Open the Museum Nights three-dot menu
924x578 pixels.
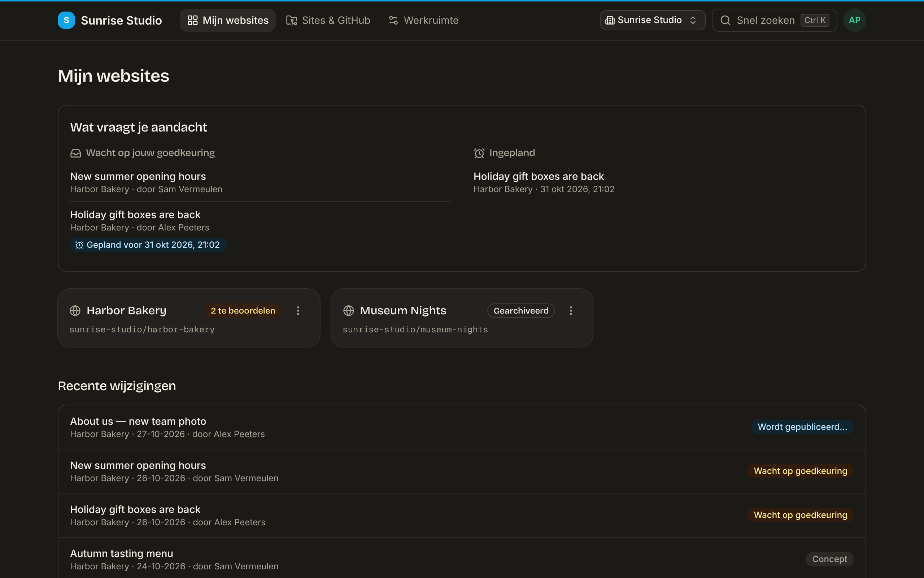(571, 311)
